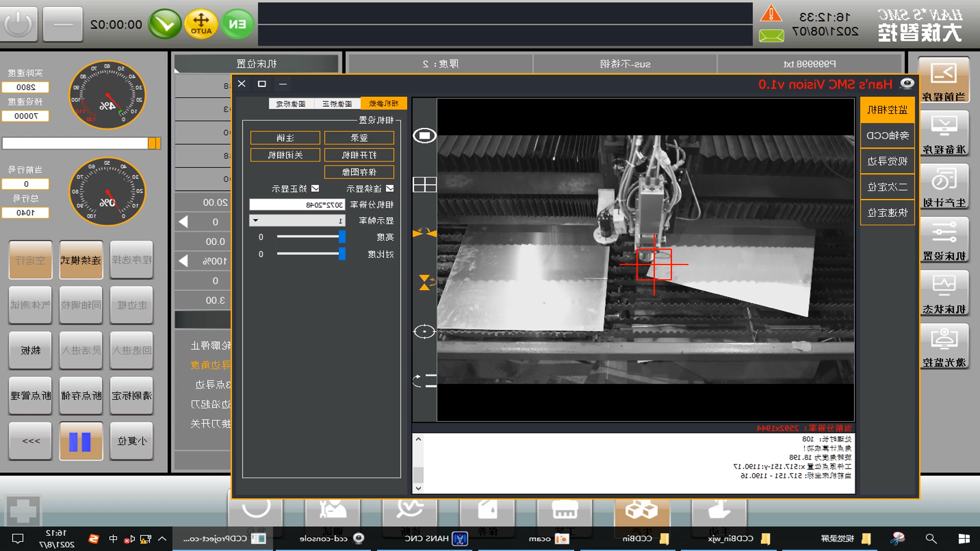Click the 对比度 (contrast) slider handle
Image resolution: width=980 pixels, height=551 pixels.
click(342, 254)
